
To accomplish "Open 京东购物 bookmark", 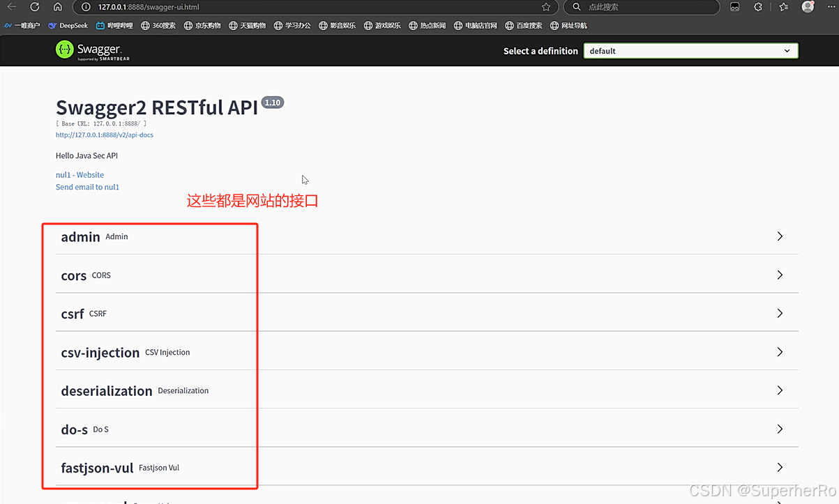I will click(x=202, y=26).
